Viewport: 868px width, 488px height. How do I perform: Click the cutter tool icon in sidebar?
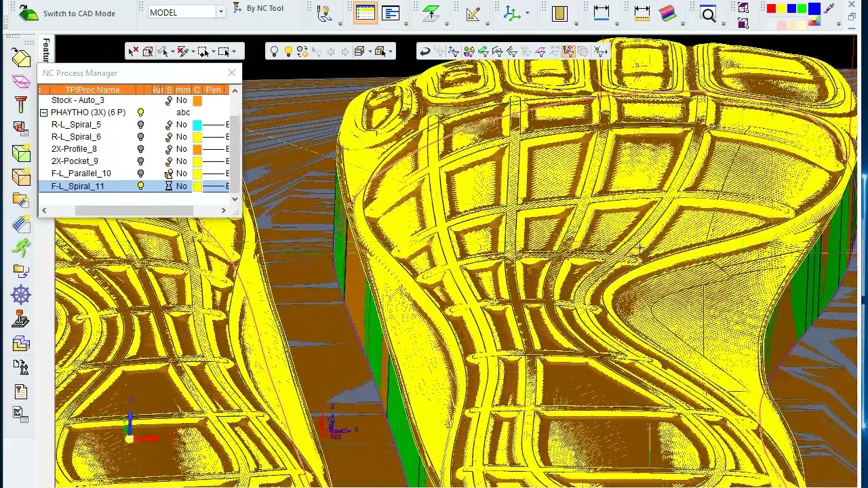[21, 104]
